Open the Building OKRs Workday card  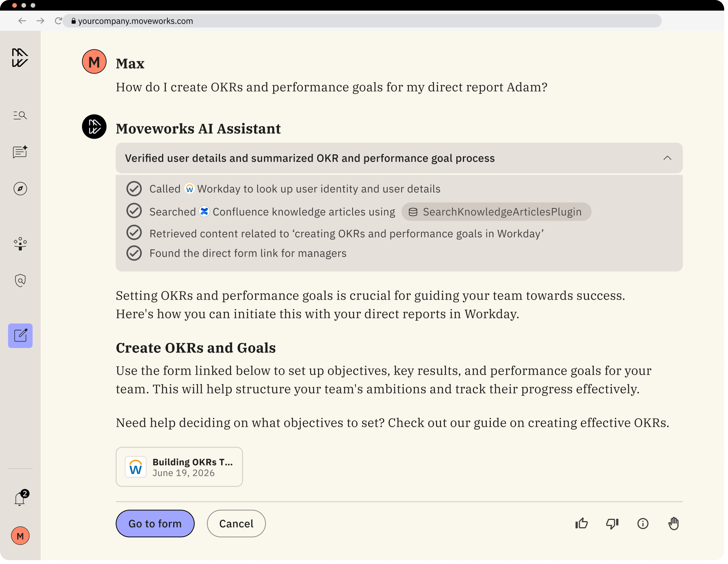point(179,467)
